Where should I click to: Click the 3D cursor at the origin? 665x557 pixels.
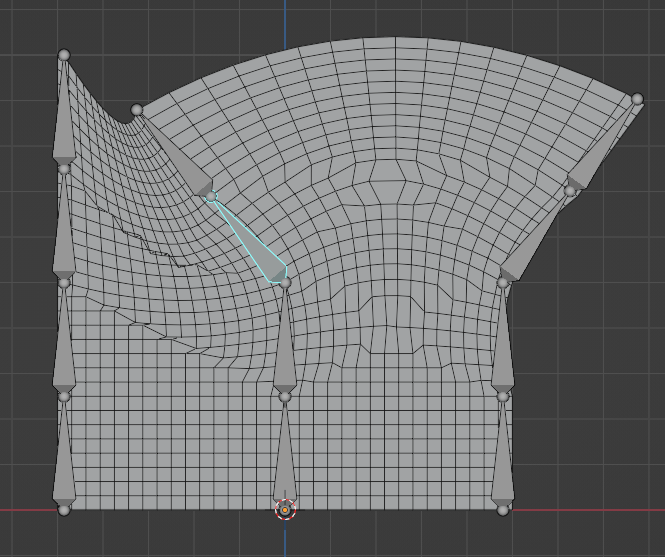coord(285,510)
